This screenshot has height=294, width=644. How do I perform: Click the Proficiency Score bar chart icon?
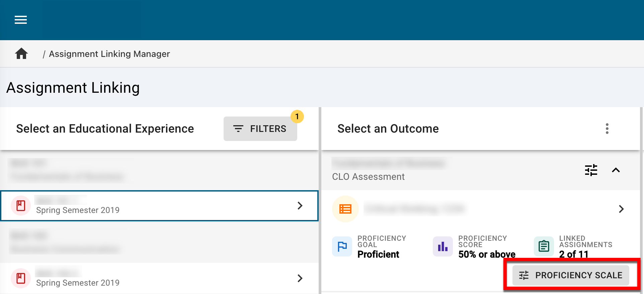click(x=442, y=246)
